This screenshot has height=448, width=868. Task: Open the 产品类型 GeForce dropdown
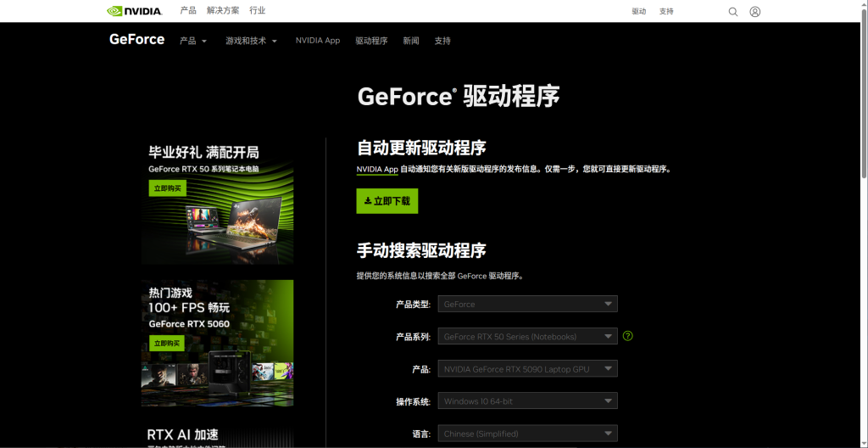point(527,304)
